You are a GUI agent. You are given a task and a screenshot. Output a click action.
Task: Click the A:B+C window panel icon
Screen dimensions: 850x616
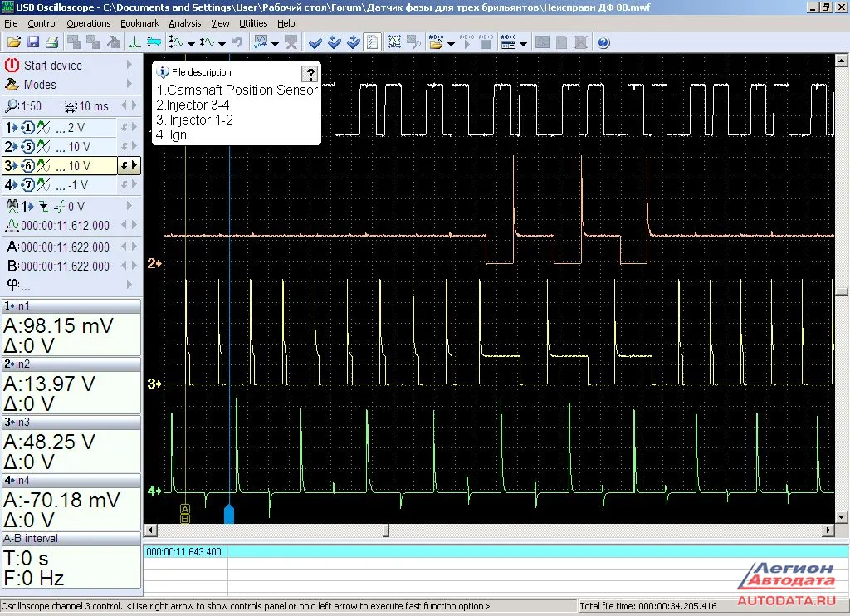point(509,42)
